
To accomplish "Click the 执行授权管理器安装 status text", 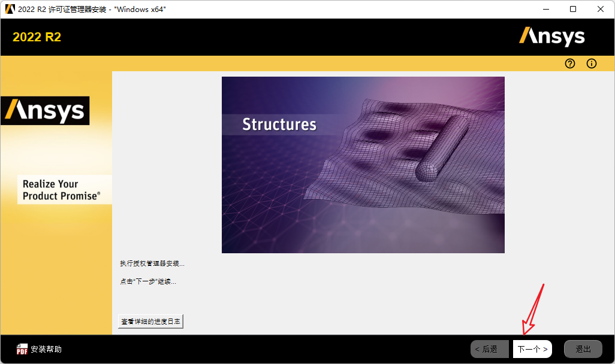I will (152, 263).
